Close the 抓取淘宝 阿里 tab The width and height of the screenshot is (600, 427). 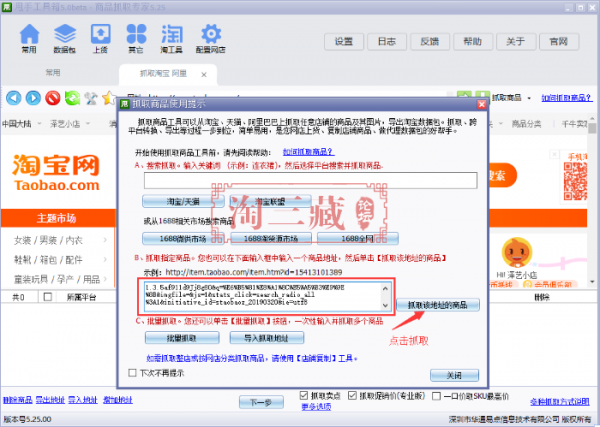[x=204, y=75]
